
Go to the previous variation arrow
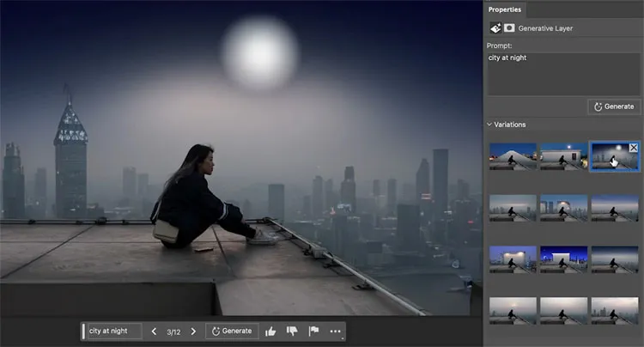point(154,331)
